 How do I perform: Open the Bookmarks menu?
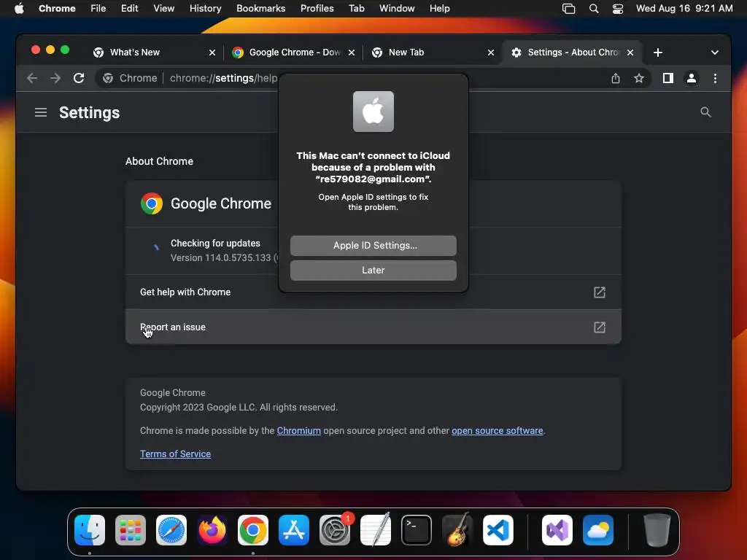[260, 9]
